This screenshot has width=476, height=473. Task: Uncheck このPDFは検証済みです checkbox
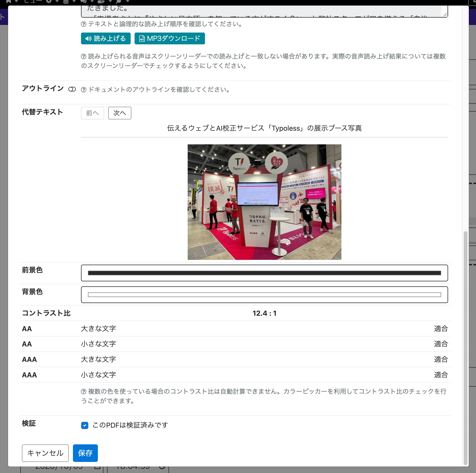pos(84,425)
